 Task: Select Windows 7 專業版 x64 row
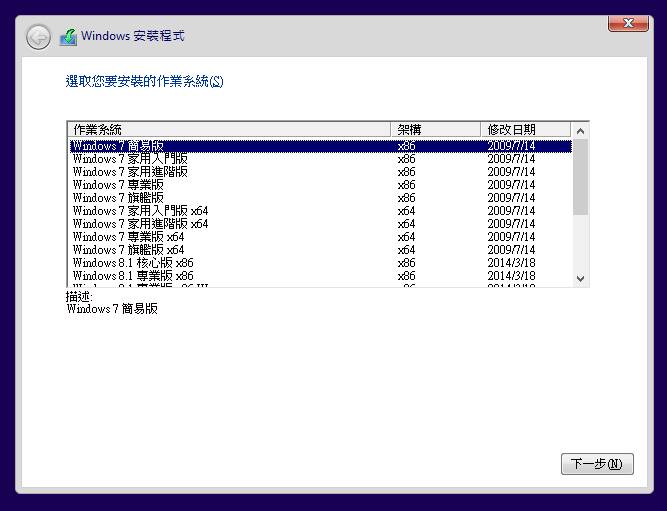[321, 237]
